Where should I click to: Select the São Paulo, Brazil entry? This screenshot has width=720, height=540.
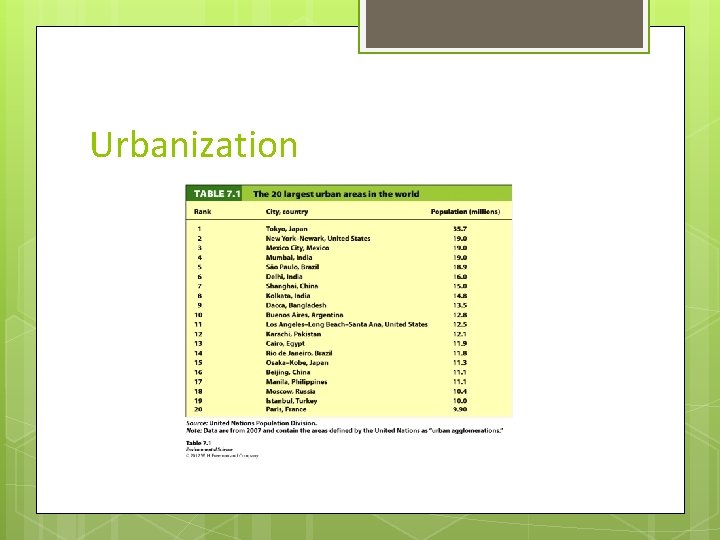[292, 267]
